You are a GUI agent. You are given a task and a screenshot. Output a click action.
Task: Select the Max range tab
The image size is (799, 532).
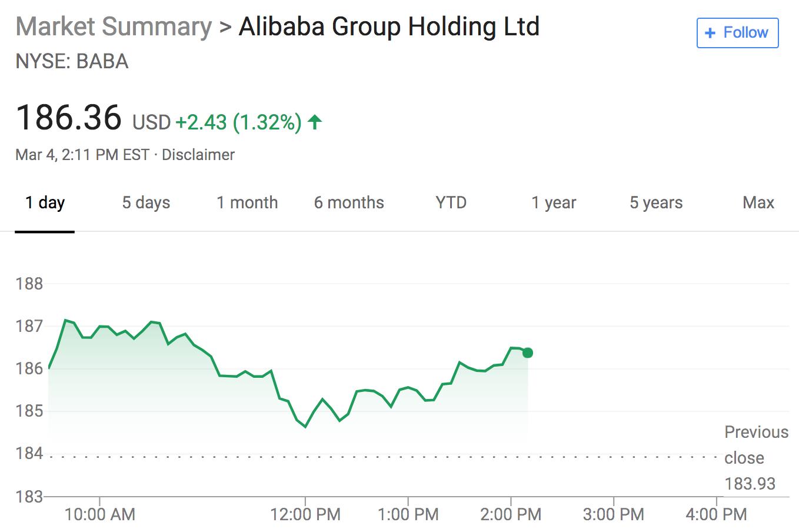pos(758,203)
